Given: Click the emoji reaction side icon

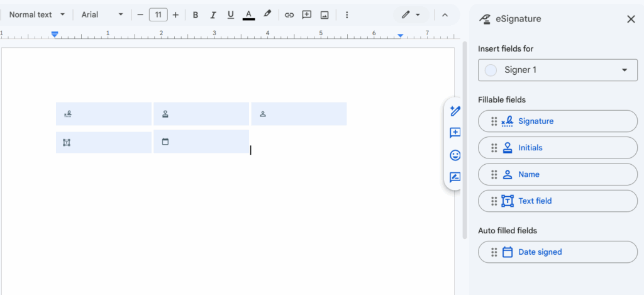Looking at the screenshot, I should [x=455, y=155].
